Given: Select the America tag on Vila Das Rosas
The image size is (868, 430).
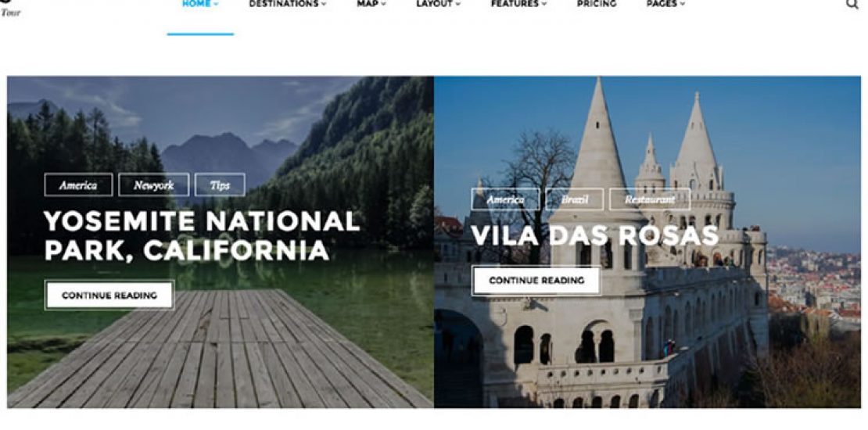Looking at the screenshot, I should 505,199.
